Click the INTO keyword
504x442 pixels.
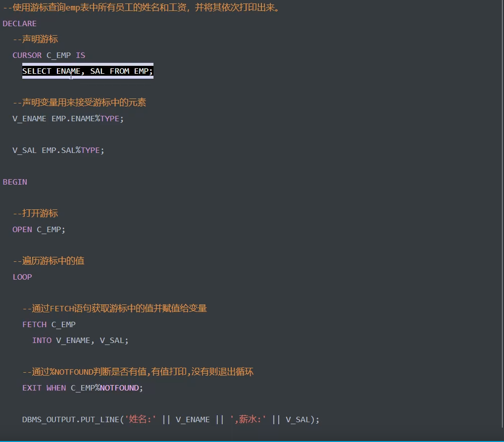[42, 341]
